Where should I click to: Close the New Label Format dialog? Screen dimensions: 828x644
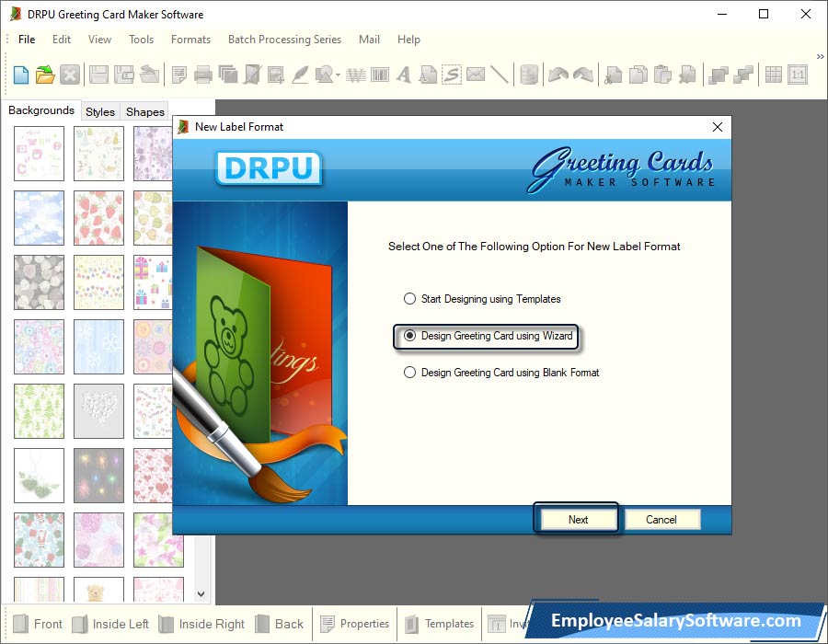[x=717, y=127]
